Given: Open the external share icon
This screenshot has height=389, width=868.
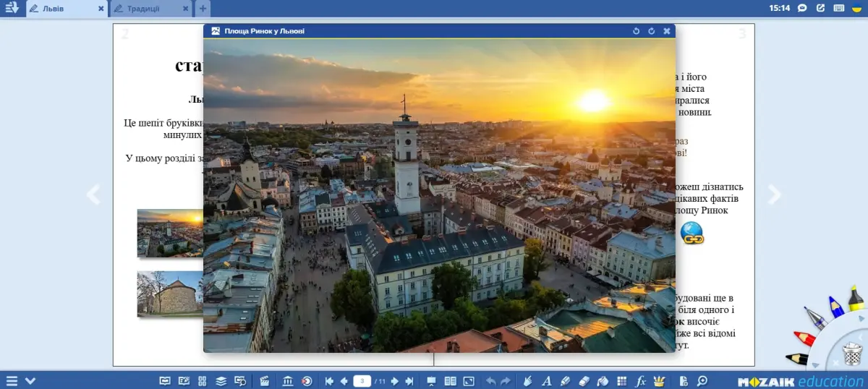Looking at the screenshot, I should pos(820,8).
